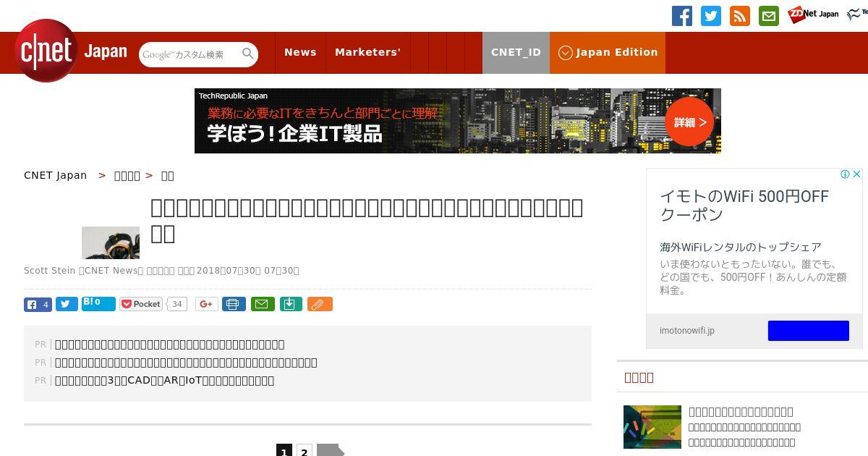This screenshot has height=456, width=868.
Task: Share article on Google+
Action: 206,304
